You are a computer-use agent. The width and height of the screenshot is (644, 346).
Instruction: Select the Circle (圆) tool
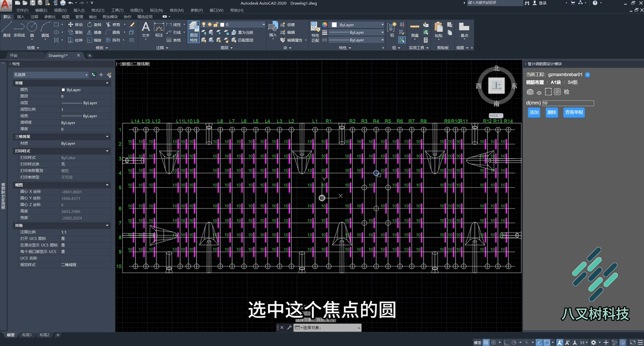[x=32, y=30]
